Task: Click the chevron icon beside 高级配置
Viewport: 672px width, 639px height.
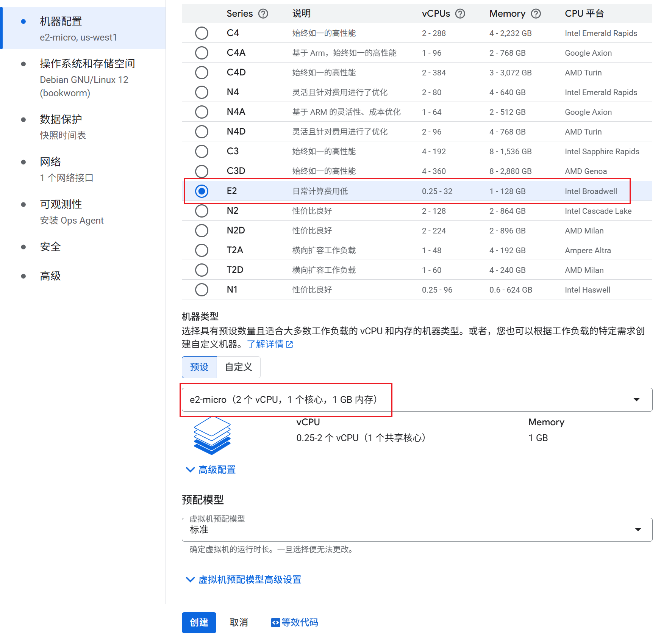Action: pos(190,470)
